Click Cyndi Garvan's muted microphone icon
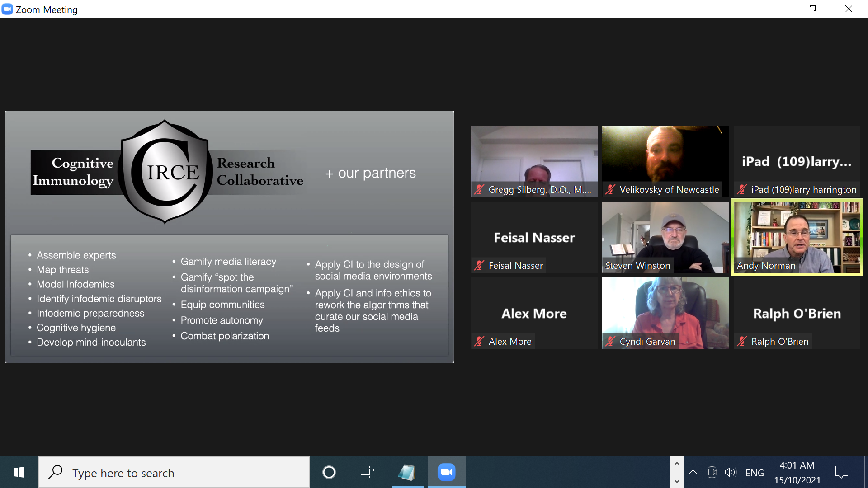The height and width of the screenshot is (488, 868). click(x=610, y=342)
